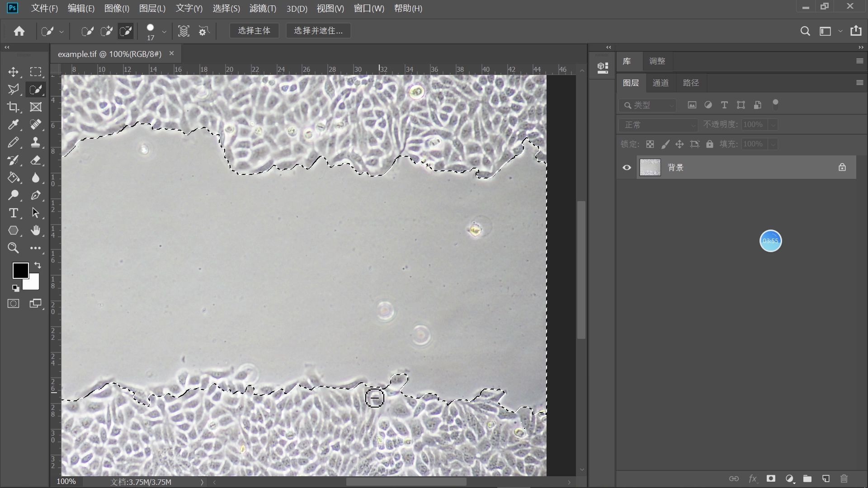Expand the layer blend mode 正常 dropdown
Image resolution: width=868 pixels, height=488 pixels.
tap(658, 125)
